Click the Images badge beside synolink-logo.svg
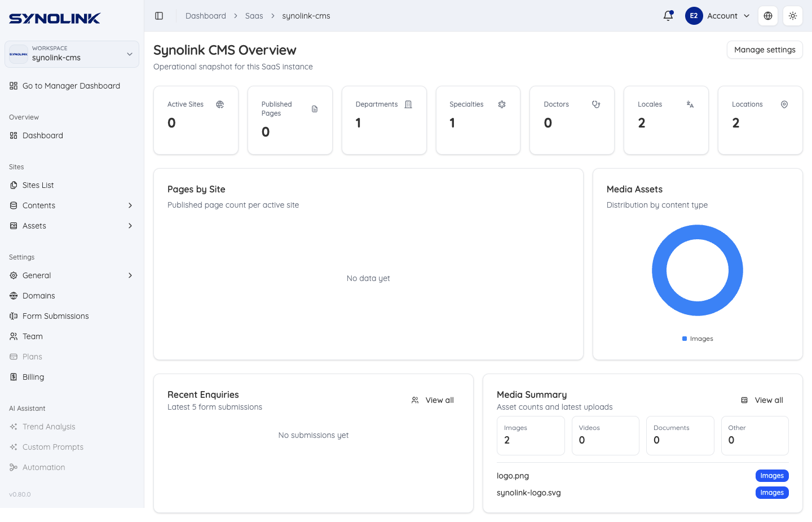Viewport: 812px width, 522px height. coord(772,493)
